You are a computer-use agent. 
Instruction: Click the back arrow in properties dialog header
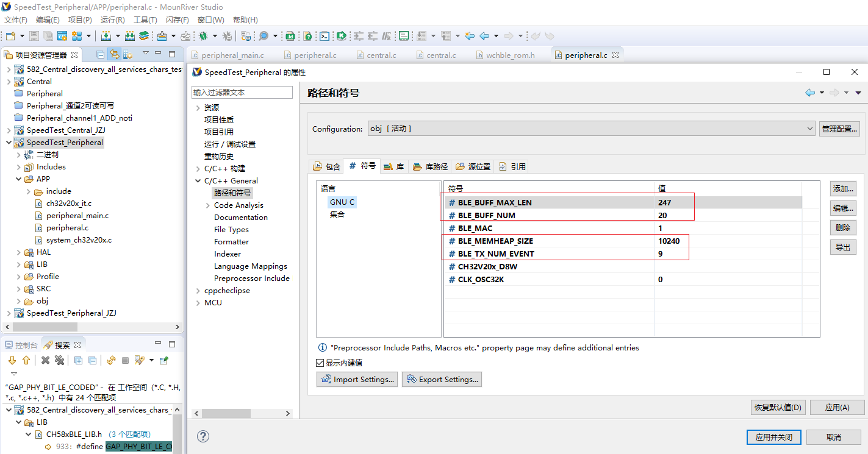810,93
